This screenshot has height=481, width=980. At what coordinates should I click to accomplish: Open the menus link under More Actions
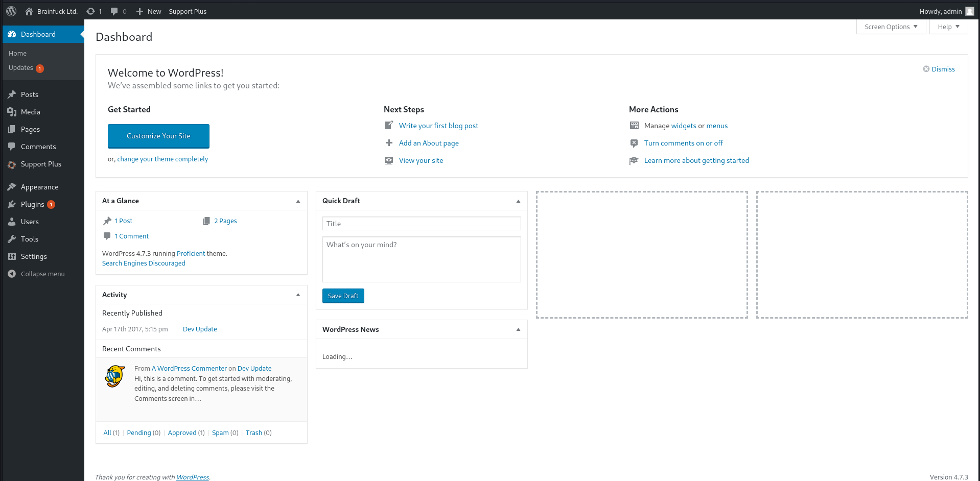[x=717, y=126]
